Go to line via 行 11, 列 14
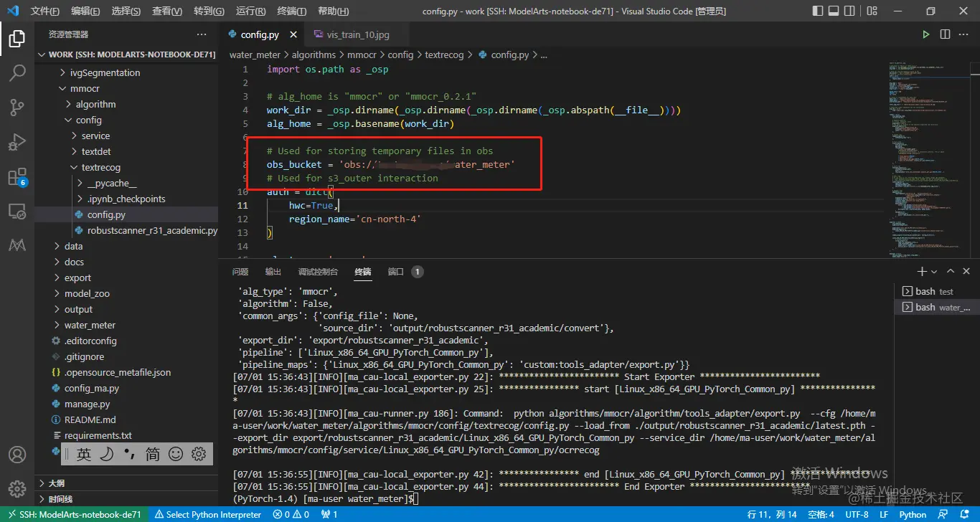 click(x=772, y=514)
